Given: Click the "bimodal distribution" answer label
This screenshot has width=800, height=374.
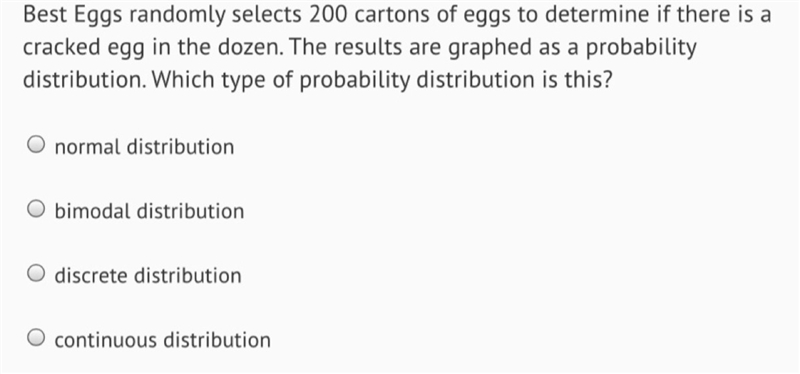Looking at the screenshot, I should (149, 211).
